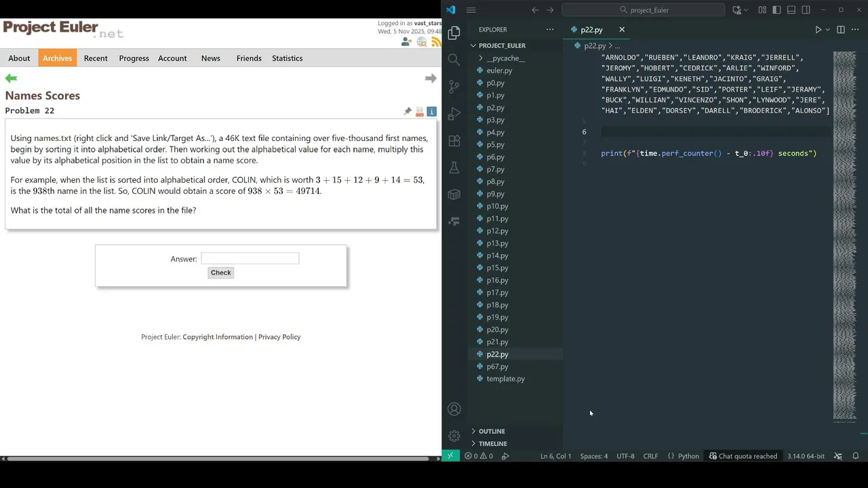Open the Project Euler RSS feed icon

[436, 42]
